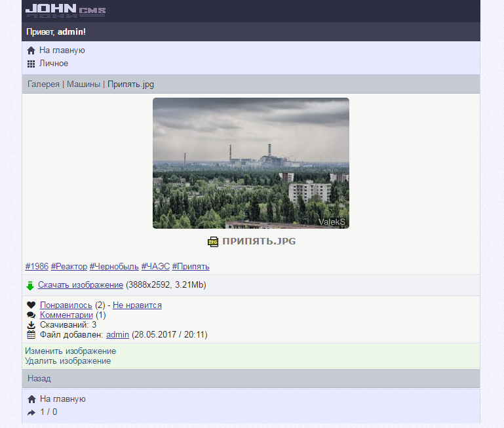Click the home icon in the footer
The height and width of the screenshot is (428, 504).
point(32,399)
